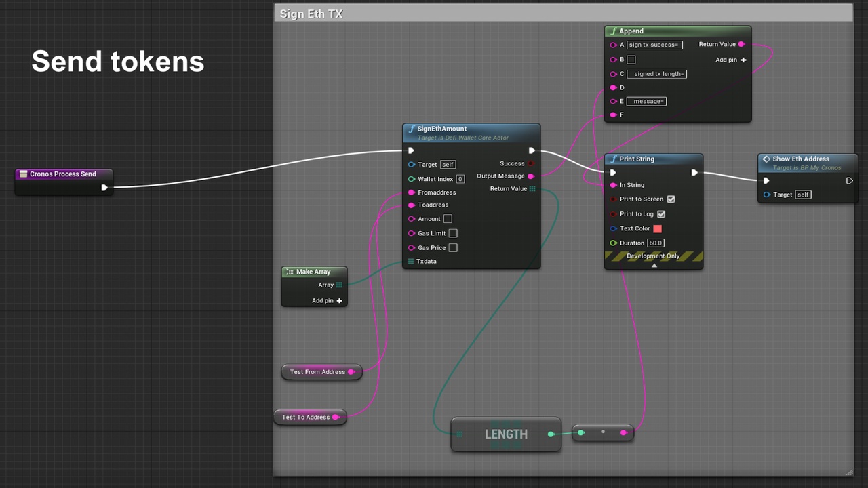The height and width of the screenshot is (488, 868).
Task: Click SignEthAmount Return Value array pin
Action: (x=532, y=189)
